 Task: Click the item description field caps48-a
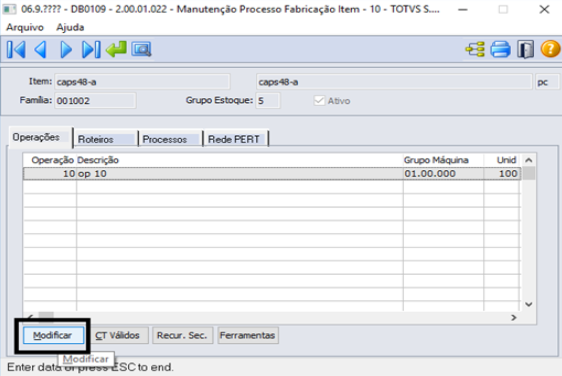click(394, 82)
